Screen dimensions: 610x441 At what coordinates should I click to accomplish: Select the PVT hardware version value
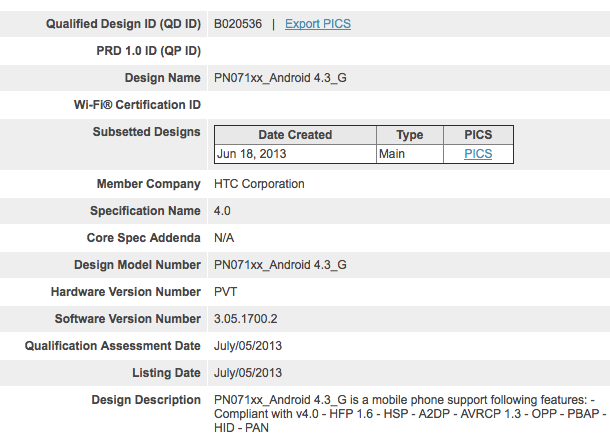pyautogui.click(x=227, y=292)
